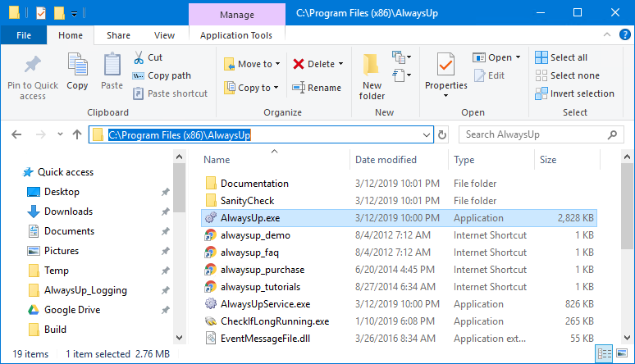The height and width of the screenshot is (364, 635).
Task: Click the search magnifier icon
Action: coord(612,134)
